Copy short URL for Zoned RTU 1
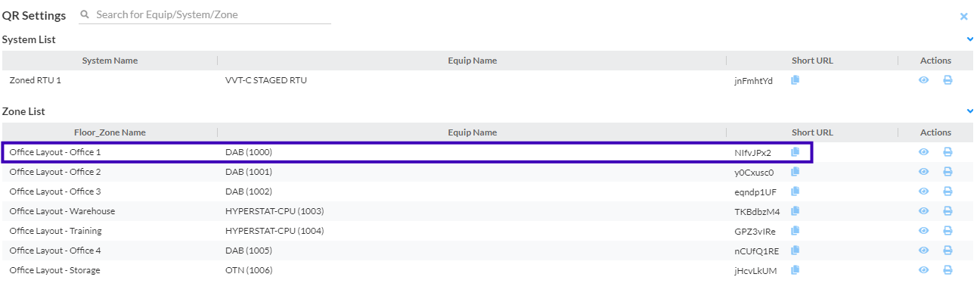The width and height of the screenshot is (980, 302). click(795, 80)
